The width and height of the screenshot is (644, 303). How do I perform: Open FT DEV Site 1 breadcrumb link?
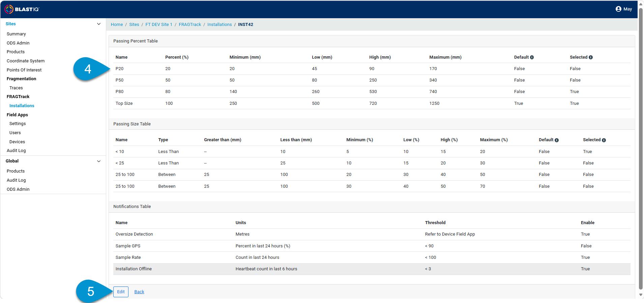click(x=159, y=25)
